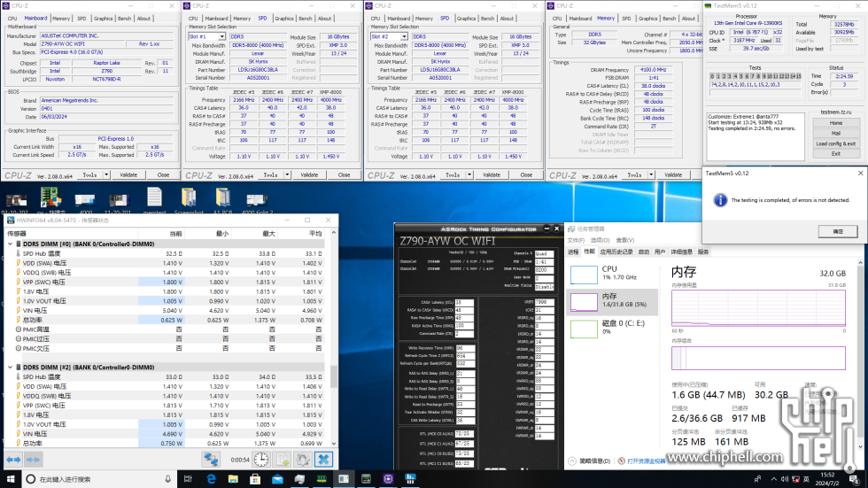Toggle test 15 box in TestMem5 Tests

pyautogui.click(x=799, y=76)
